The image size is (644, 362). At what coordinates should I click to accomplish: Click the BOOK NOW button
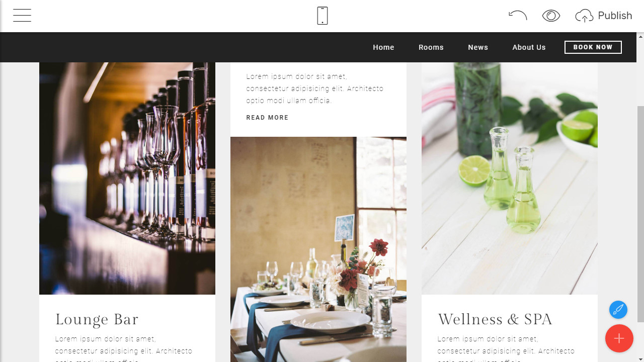[x=593, y=47]
